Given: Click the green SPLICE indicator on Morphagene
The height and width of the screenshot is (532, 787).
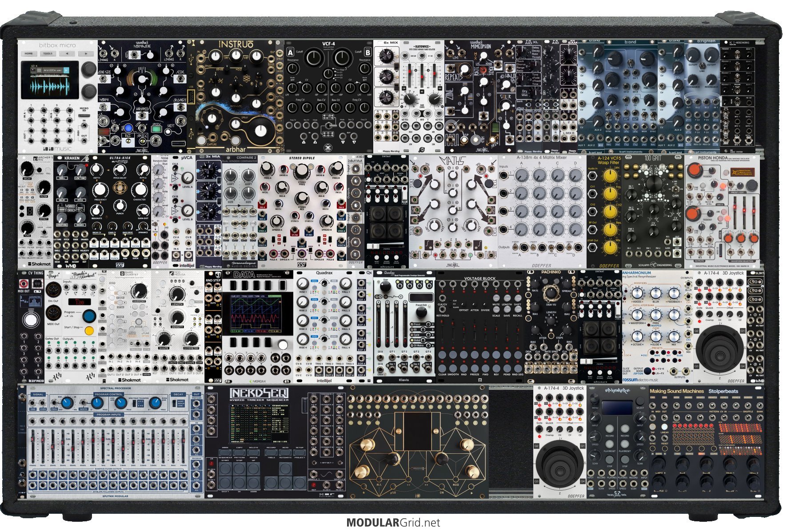Looking at the screenshot, I should 156,129.
